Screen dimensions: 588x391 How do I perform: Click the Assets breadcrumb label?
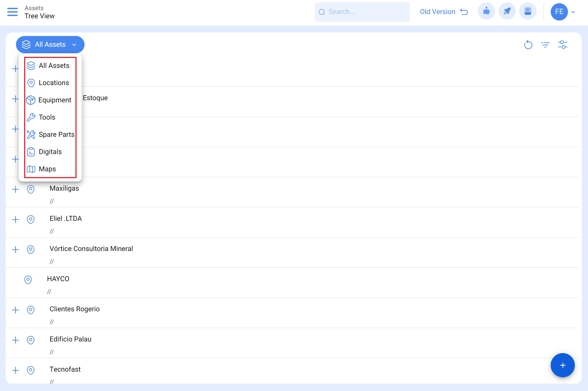click(34, 8)
